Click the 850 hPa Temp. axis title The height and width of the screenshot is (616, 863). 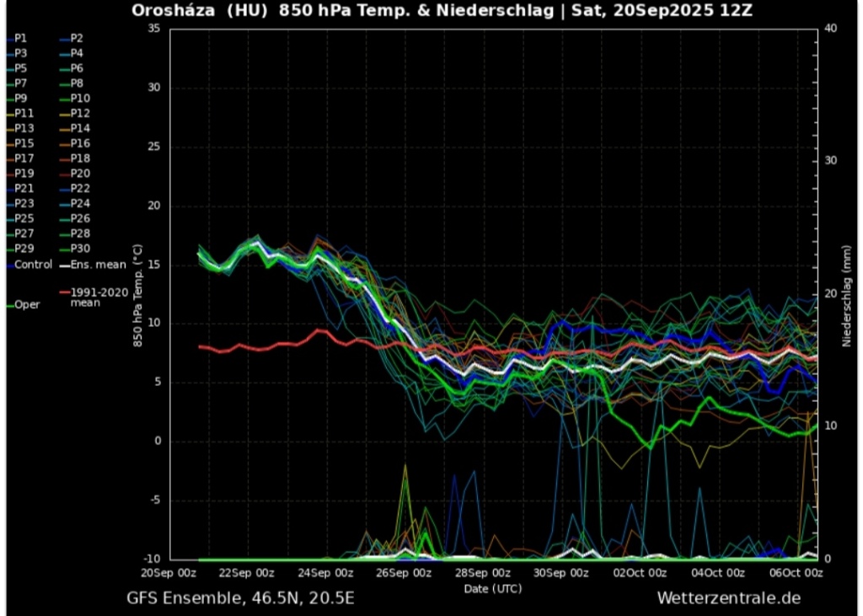(137, 295)
